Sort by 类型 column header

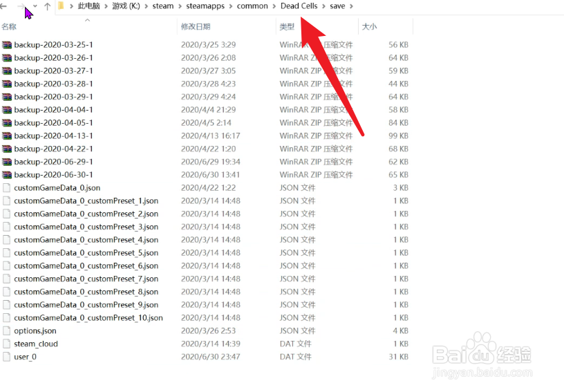[287, 26]
